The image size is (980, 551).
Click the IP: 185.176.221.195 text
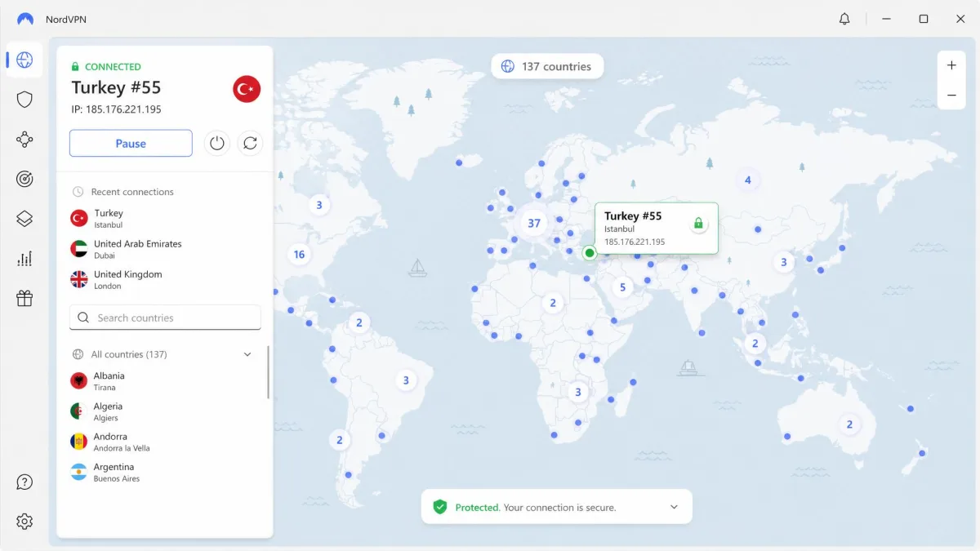(116, 109)
